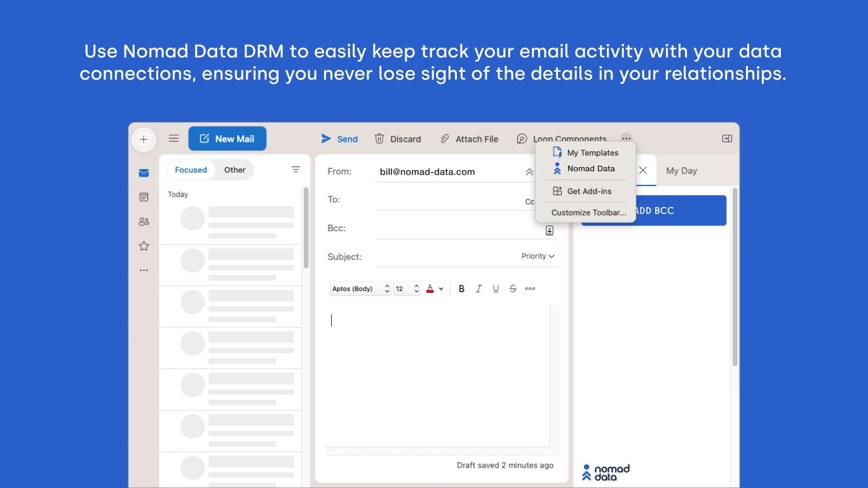
Task: Switch to the My Day tab
Action: coord(681,170)
